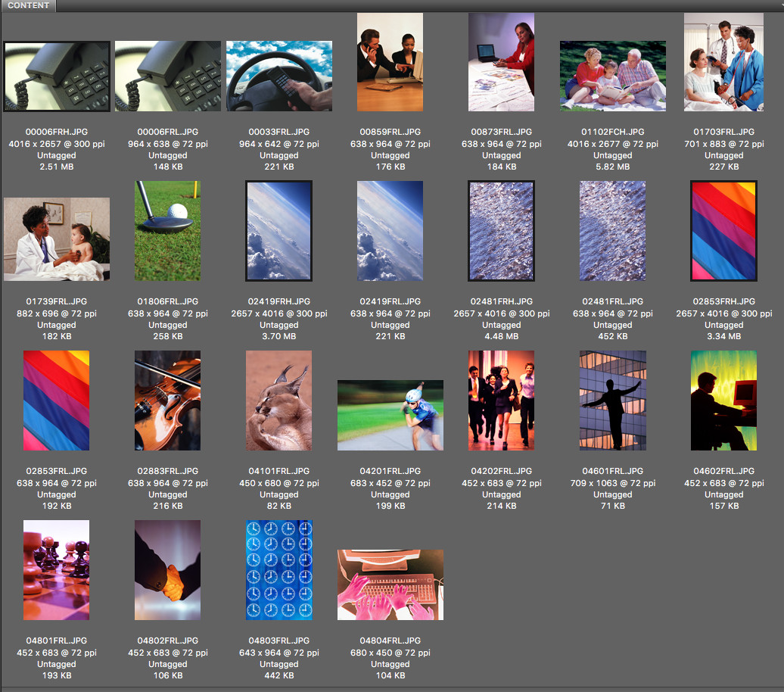Click the filename 01739FRL.JPG
Image resolution: width=784 pixels, height=692 pixels.
point(57,302)
